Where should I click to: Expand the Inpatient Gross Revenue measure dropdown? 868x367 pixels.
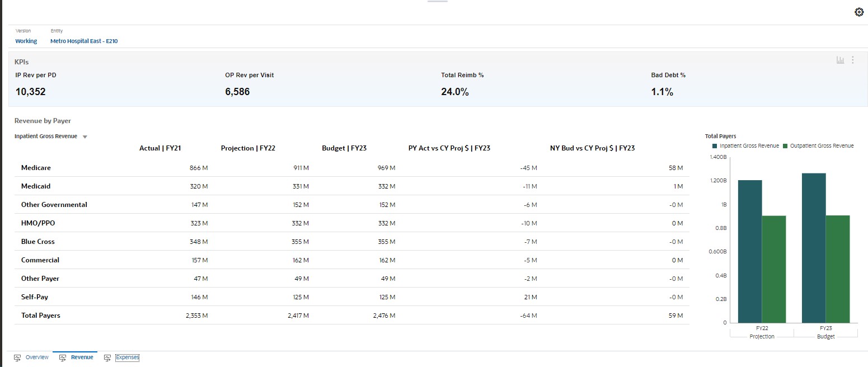point(85,136)
